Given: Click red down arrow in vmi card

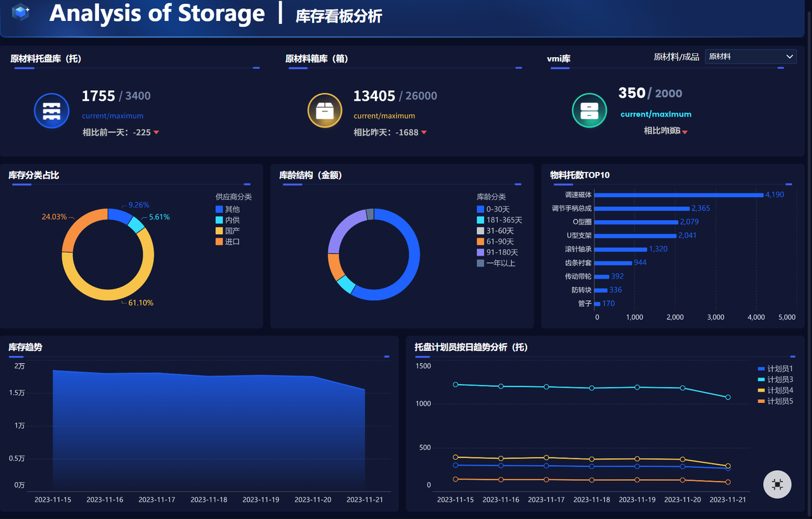Looking at the screenshot, I should [x=684, y=132].
